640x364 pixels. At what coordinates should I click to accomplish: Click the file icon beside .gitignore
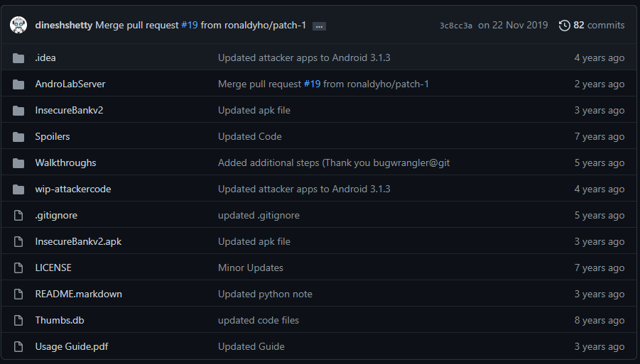click(18, 215)
